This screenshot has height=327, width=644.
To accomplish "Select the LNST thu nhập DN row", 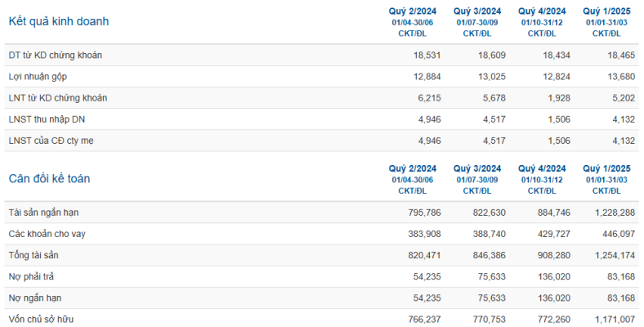I will coord(322,119).
